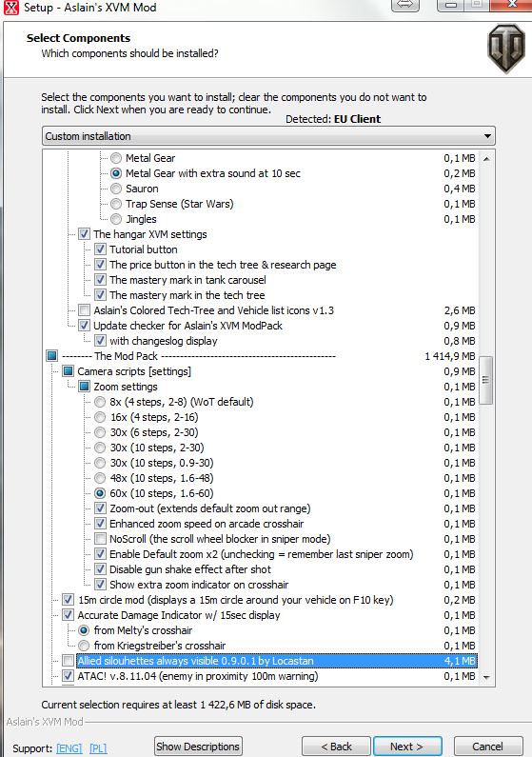Toggle ATAC! enemy proximity warning checkbox

[x=68, y=676]
